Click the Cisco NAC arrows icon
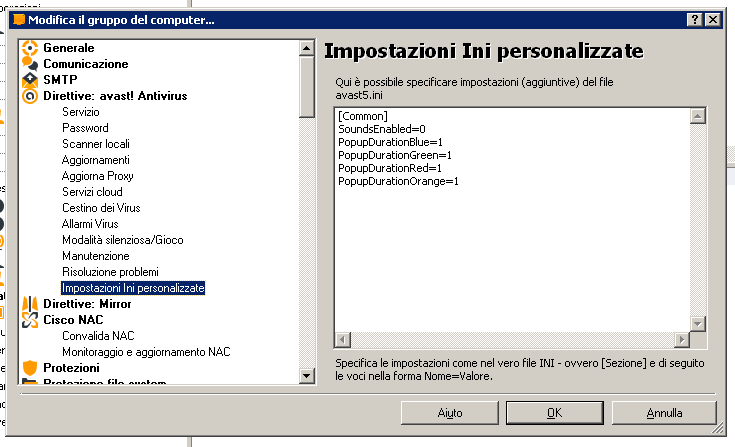This screenshot has width=735, height=447. pyautogui.click(x=30, y=320)
